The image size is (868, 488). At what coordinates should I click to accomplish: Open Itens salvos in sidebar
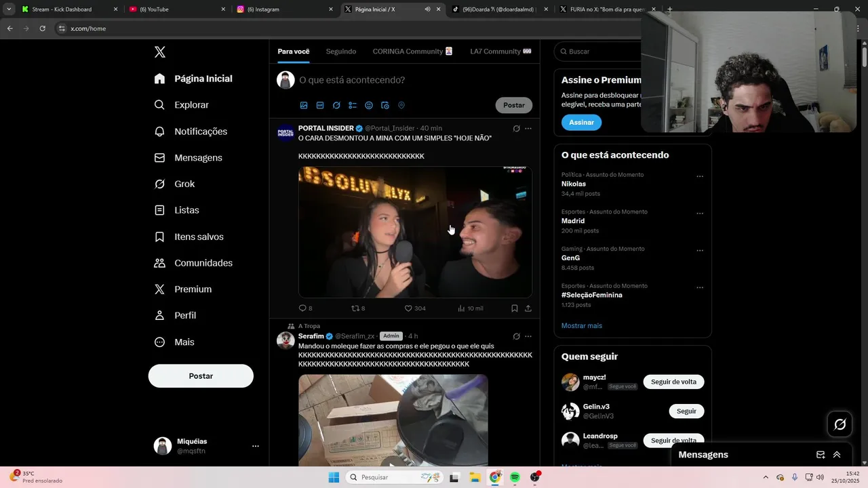point(189,237)
